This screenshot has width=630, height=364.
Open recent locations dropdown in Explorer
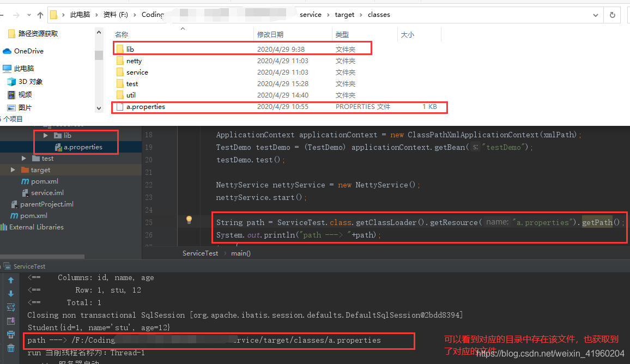tap(29, 15)
